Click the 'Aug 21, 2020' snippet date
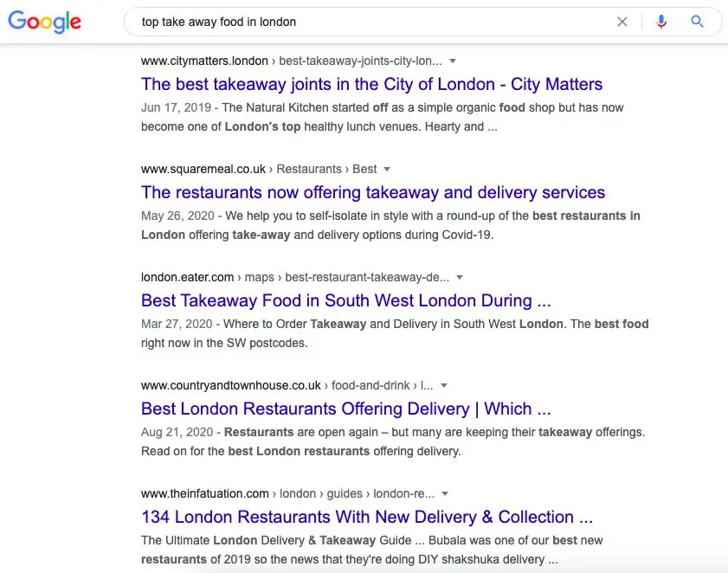 pos(177,432)
